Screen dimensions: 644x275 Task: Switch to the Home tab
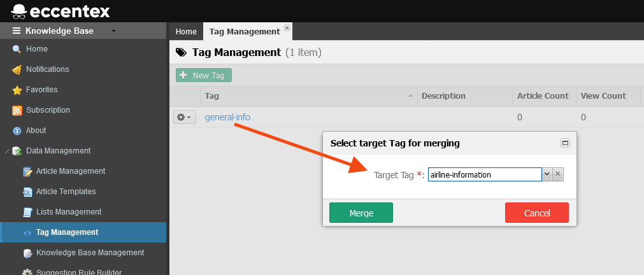point(186,32)
